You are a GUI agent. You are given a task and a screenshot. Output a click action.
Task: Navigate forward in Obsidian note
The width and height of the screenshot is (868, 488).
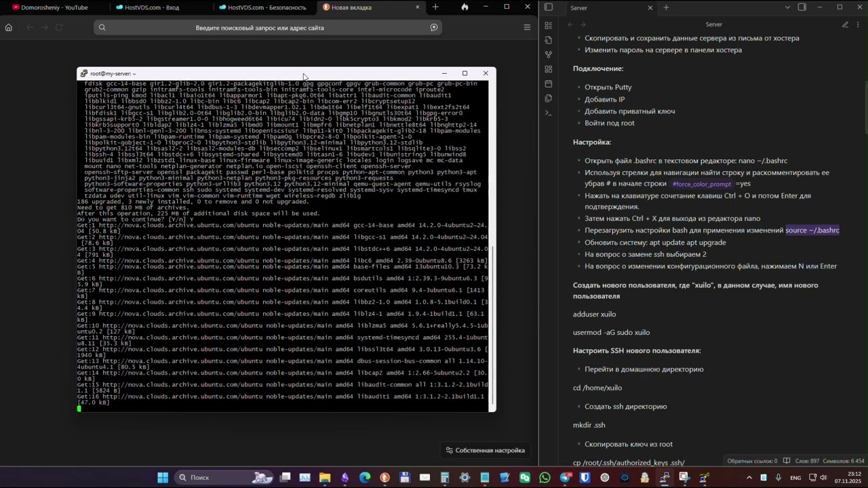coord(583,24)
